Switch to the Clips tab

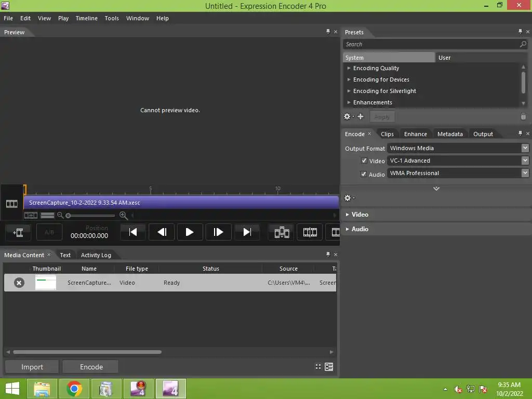click(x=387, y=134)
